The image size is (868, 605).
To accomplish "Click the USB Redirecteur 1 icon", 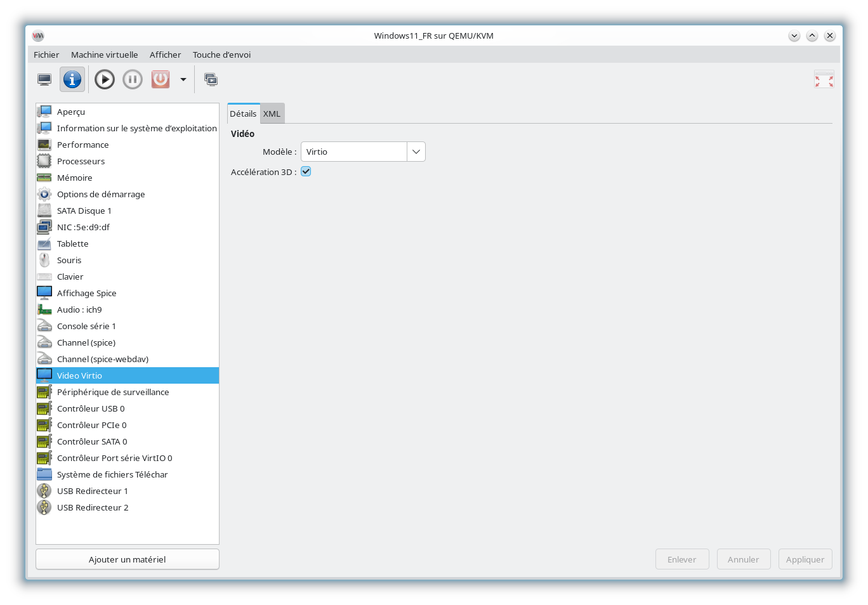I will click(x=44, y=491).
